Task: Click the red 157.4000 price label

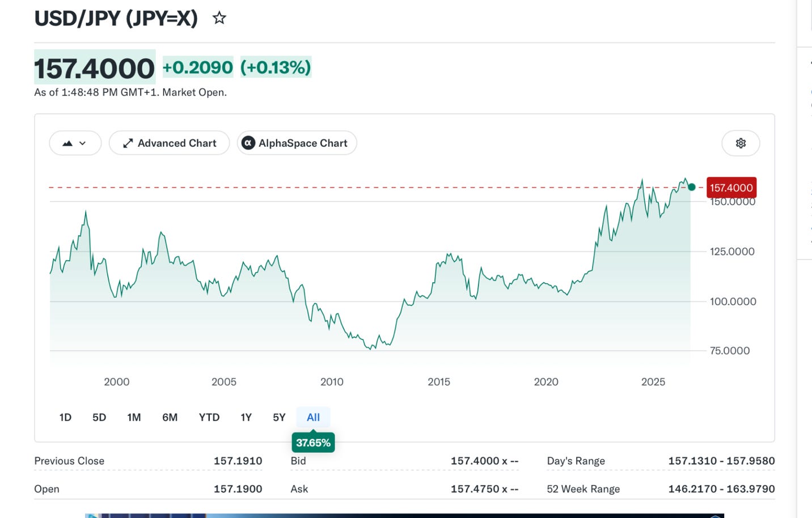Action: (x=731, y=188)
